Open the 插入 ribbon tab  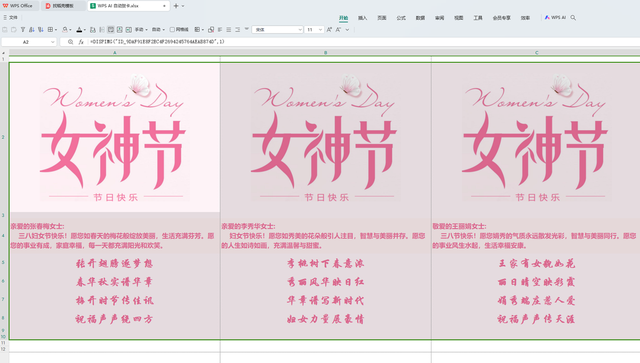(x=362, y=18)
